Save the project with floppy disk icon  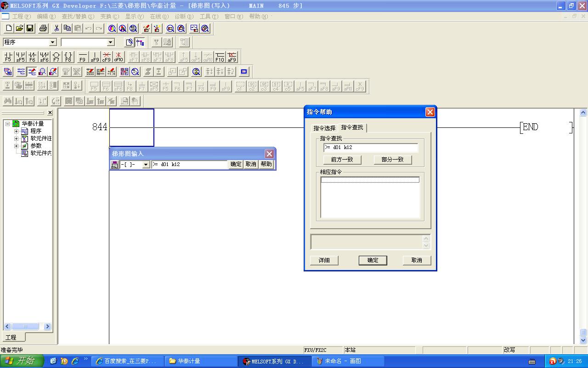pos(30,29)
